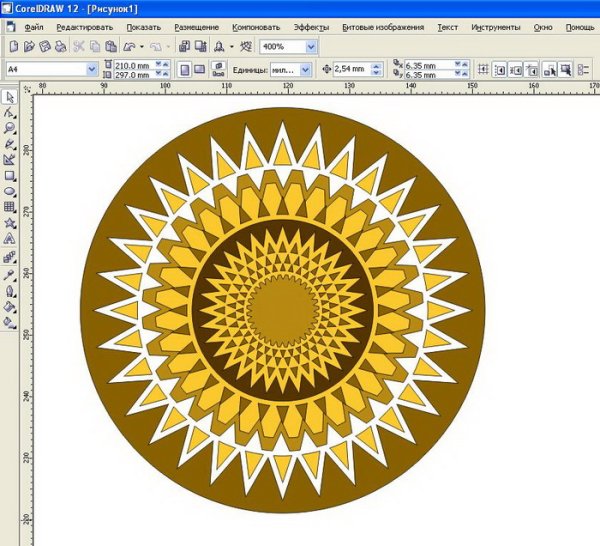Select the Graph Paper tool
This screenshot has height=546, width=600.
9,207
